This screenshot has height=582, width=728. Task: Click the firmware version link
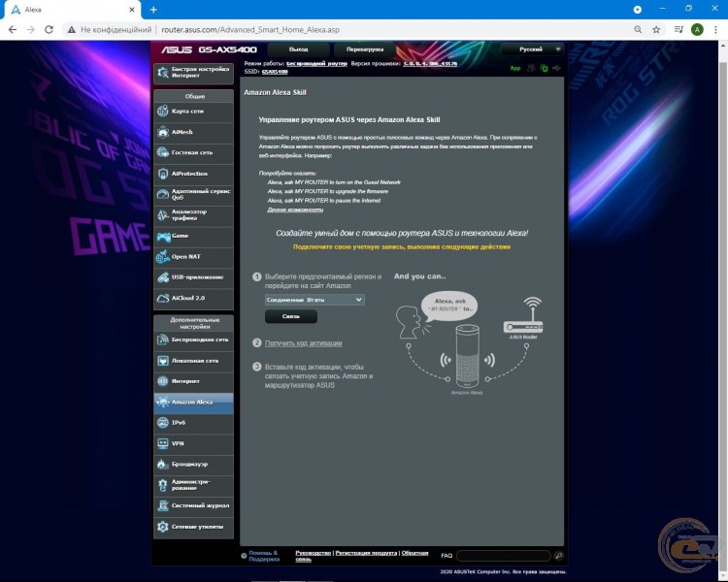[x=430, y=64]
